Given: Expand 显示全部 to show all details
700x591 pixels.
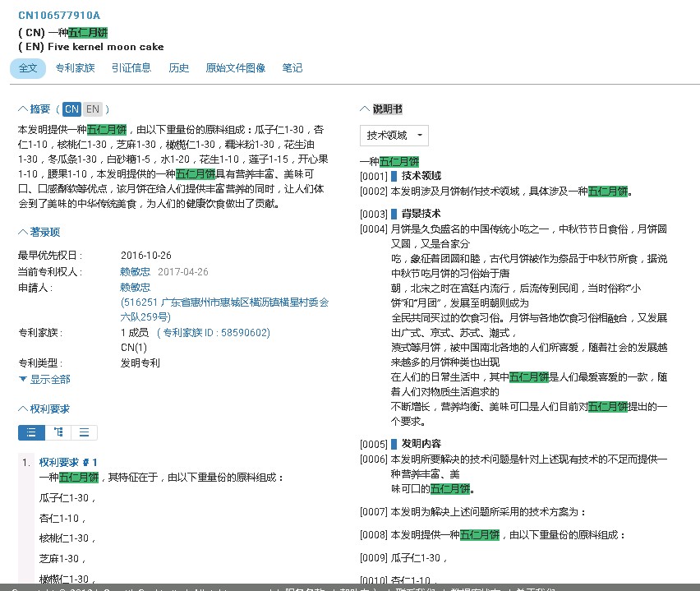Looking at the screenshot, I should click(x=44, y=379).
